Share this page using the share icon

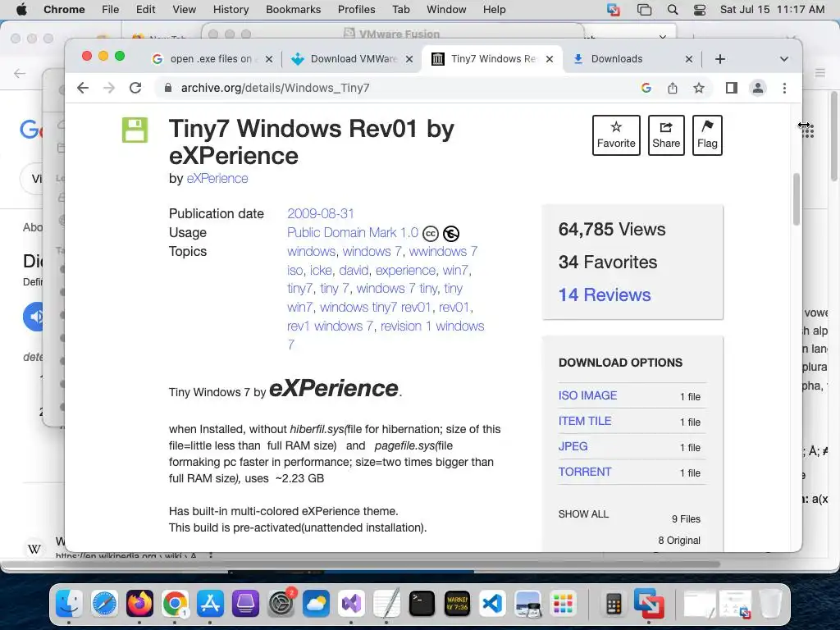click(x=673, y=88)
